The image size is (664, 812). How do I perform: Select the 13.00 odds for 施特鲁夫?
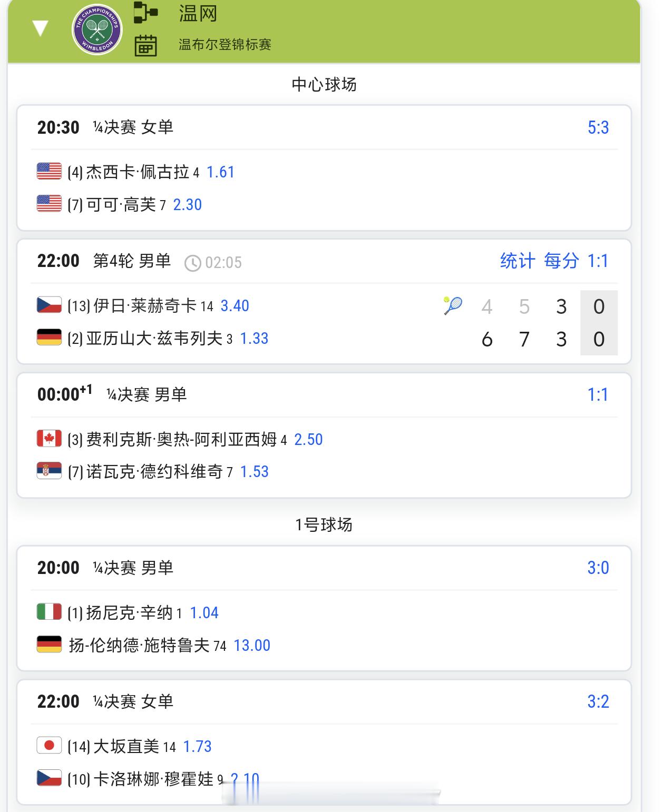(x=252, y=646)
